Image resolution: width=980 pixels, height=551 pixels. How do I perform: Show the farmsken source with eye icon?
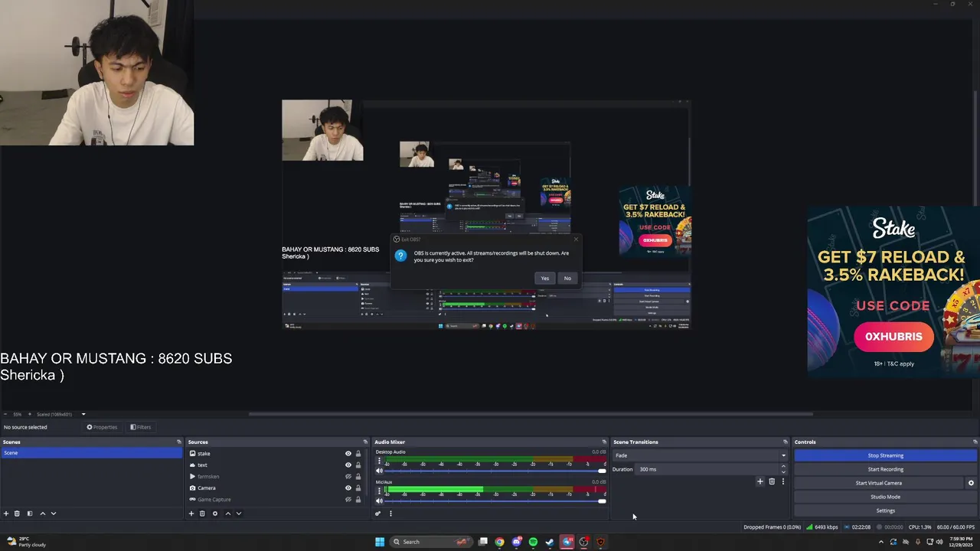click(x=348, y=477)
